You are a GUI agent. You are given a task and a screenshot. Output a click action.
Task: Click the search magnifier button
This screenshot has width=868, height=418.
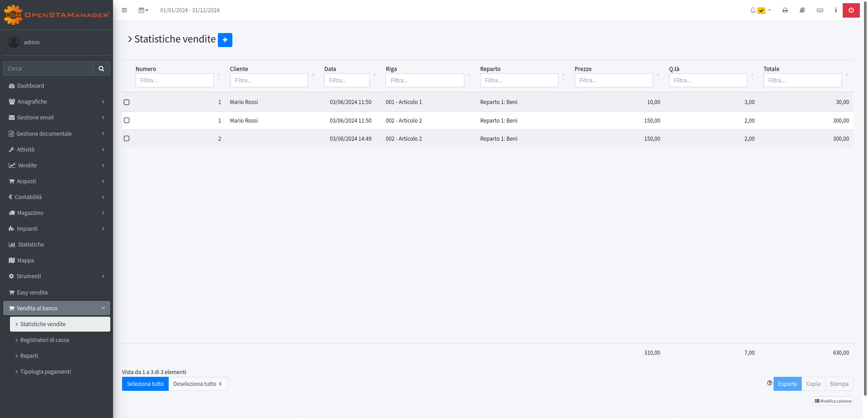tap(101, 69)
